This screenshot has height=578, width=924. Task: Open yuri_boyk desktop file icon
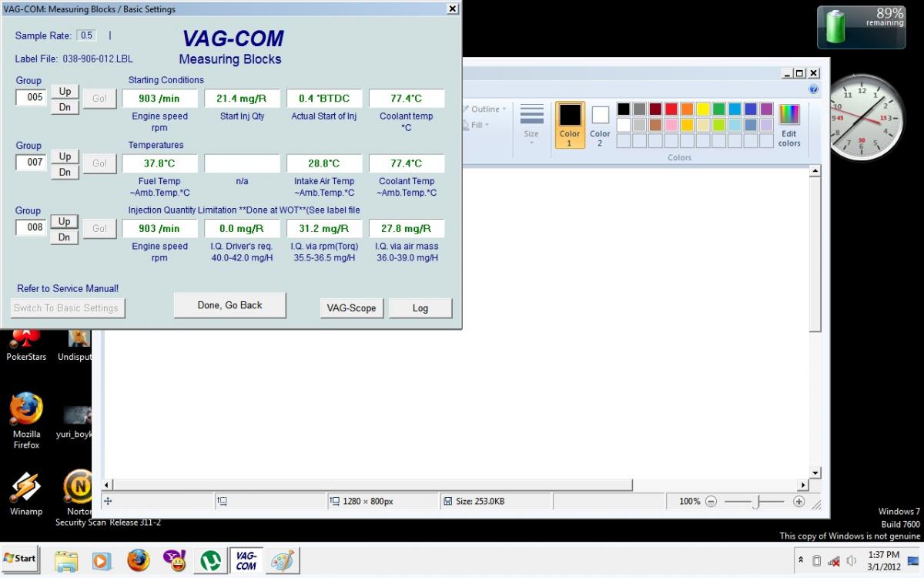pyautogui.click(x=74, y=421)
